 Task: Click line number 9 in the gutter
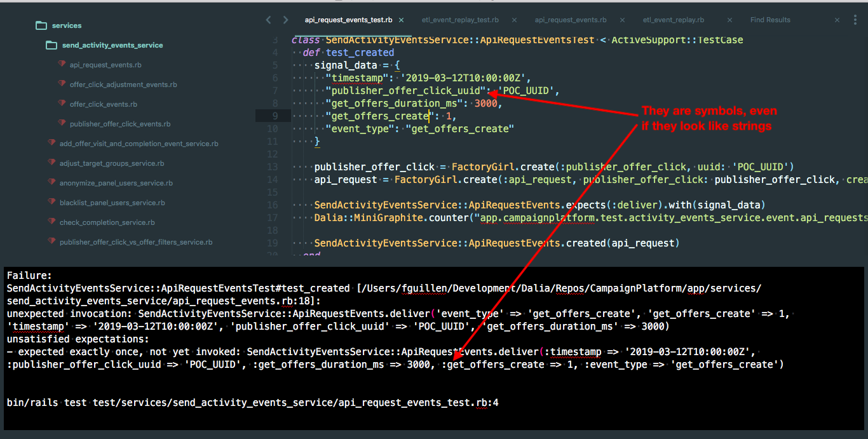pos(275,116)
